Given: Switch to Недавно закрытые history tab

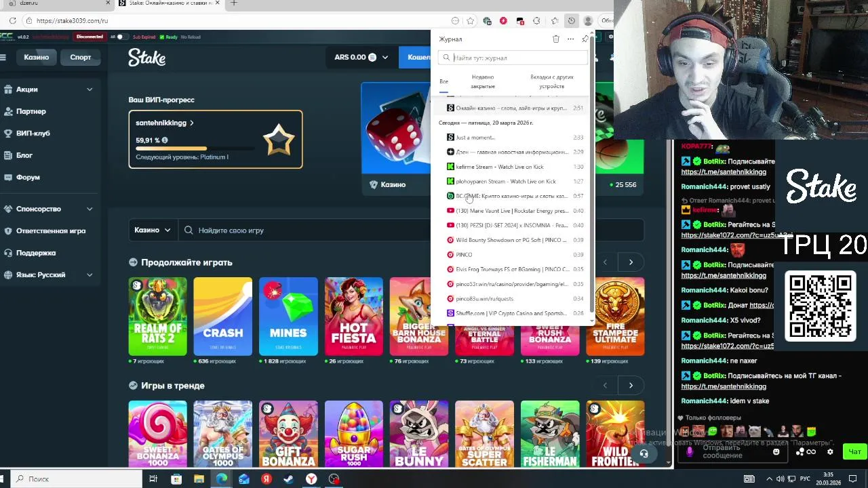Looking at the screenshot, I should pos(483,81).
